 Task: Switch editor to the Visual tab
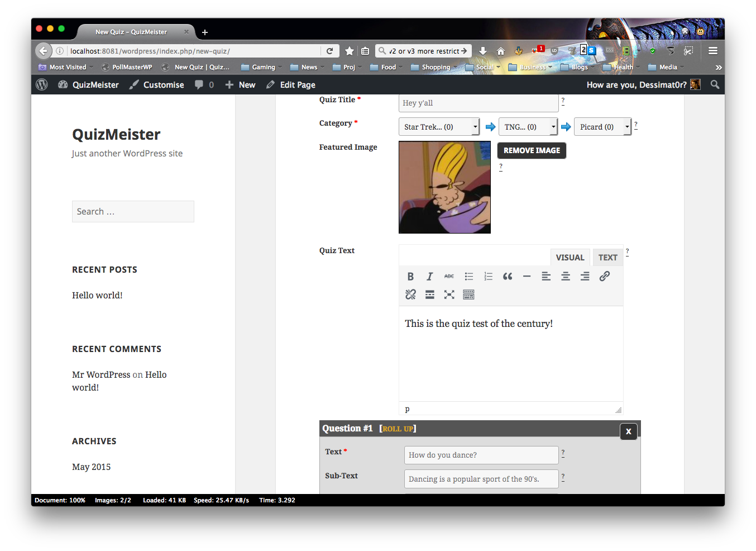(x=570, y=258)
